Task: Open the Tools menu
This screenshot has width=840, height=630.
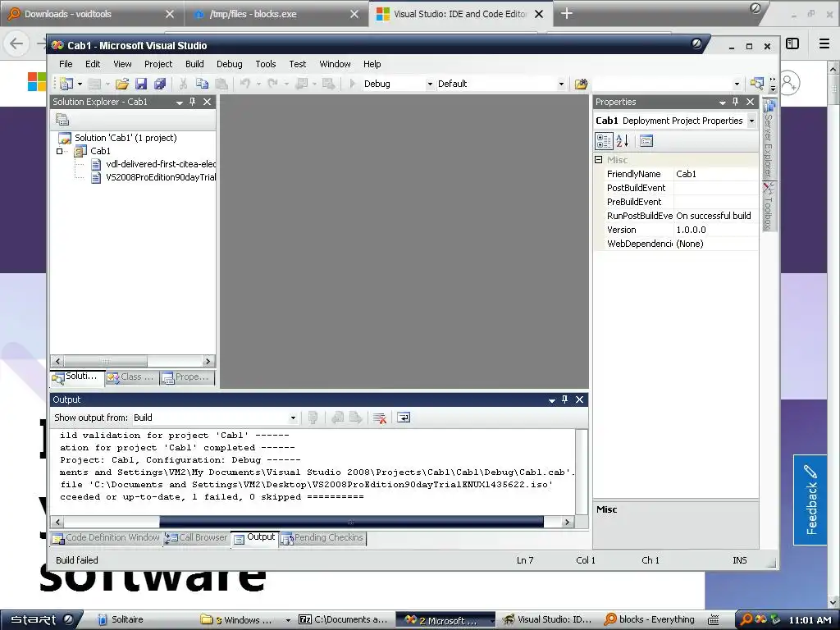Action: [x=266, y=64]
